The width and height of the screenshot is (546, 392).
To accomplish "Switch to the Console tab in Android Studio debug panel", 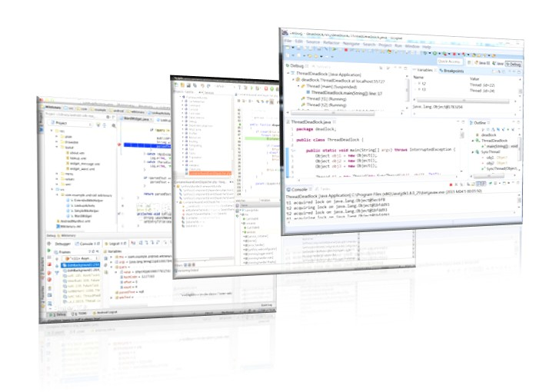I will (x=88, y=244).
